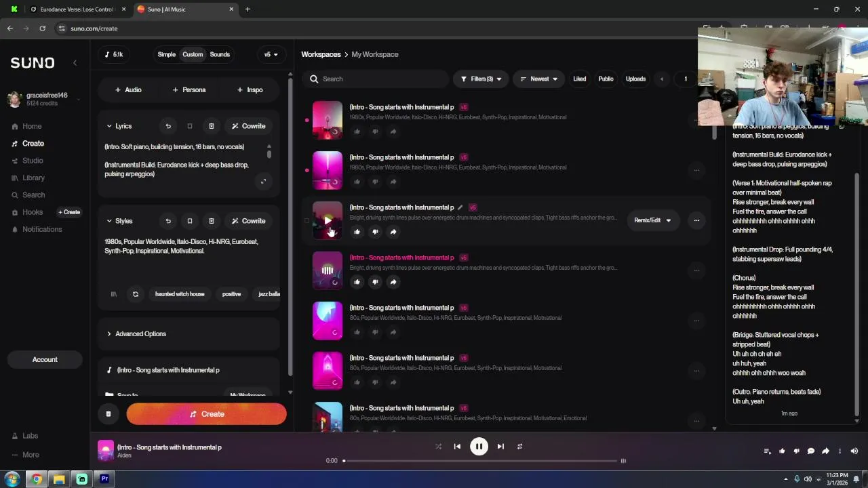
Task: Add the 'haunted witch house' style tag
Action: pos(180,294)
